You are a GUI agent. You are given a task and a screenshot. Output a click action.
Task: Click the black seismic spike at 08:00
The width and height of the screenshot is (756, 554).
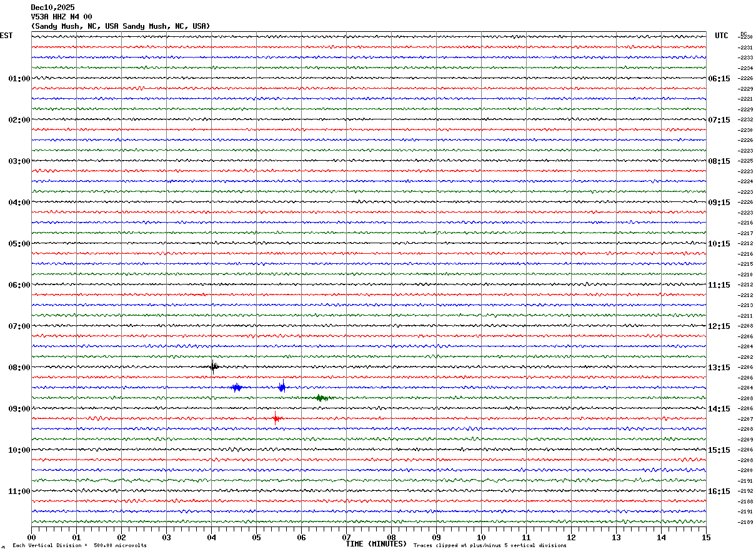(x=214, y=366)
